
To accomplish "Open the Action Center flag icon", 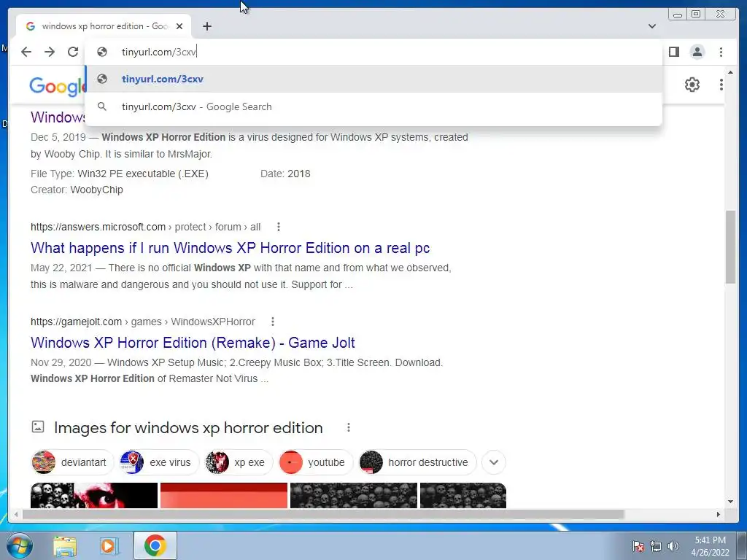I will coord(638,546).
